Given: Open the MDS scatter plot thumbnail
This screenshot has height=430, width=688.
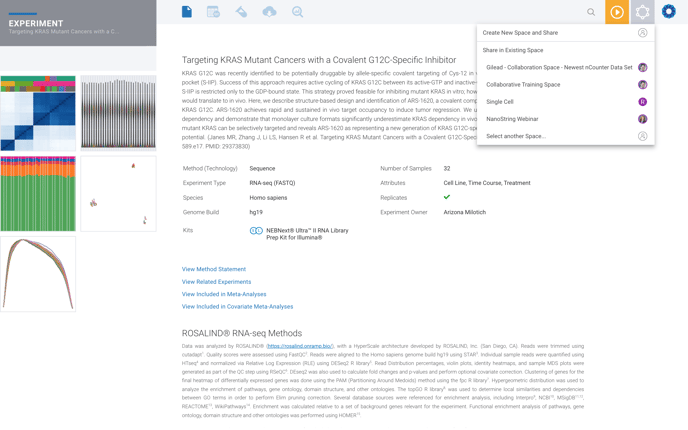Looking at the screenshot, I should click(118, 194).
